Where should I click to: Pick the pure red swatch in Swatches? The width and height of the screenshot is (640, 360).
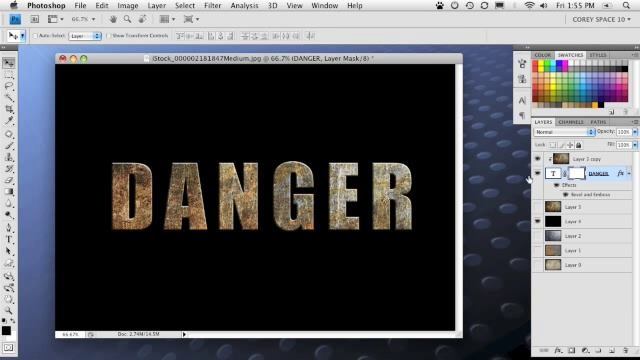[x=535, y=64]
